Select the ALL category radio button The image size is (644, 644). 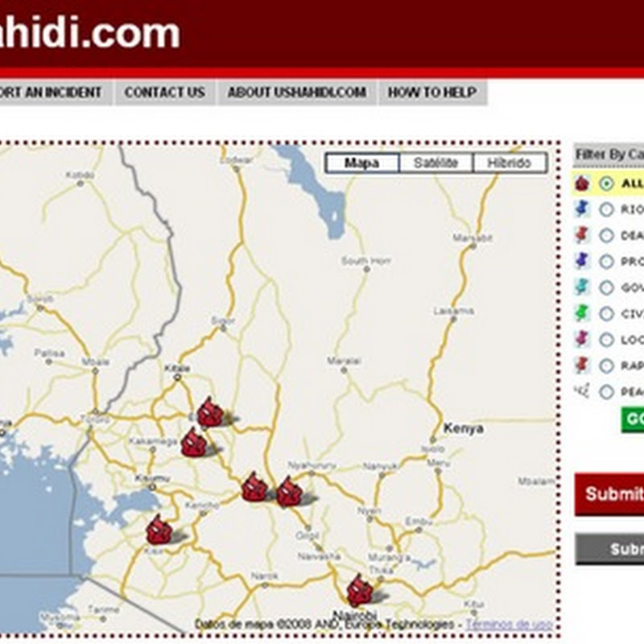[606, 184]
